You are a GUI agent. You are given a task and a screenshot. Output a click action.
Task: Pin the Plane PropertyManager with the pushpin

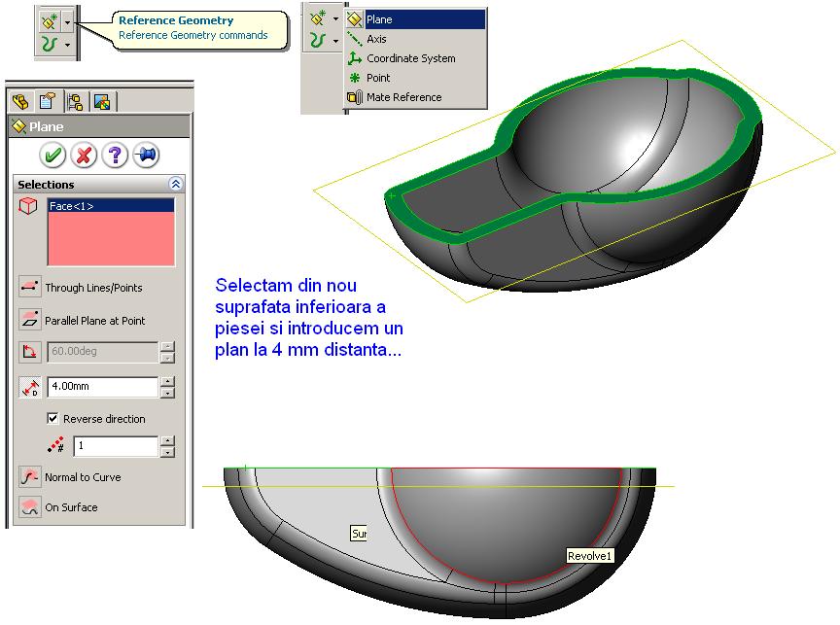tap(146, 156)
